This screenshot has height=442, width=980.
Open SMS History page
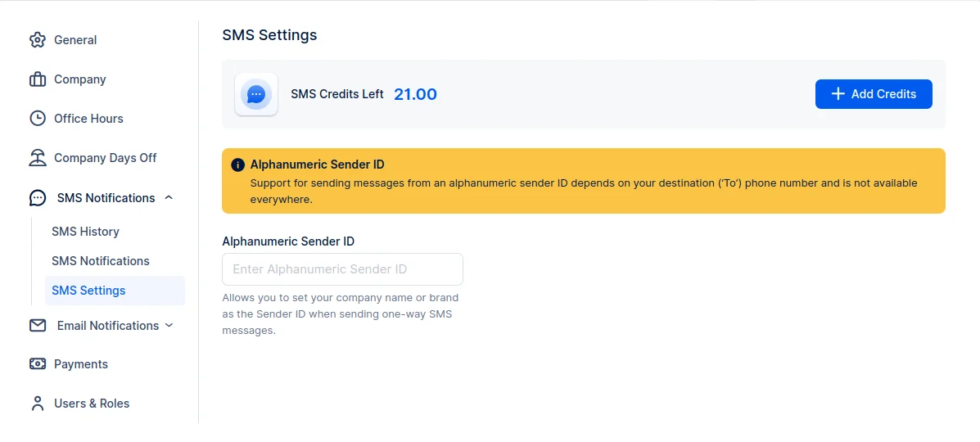point(85,232)
